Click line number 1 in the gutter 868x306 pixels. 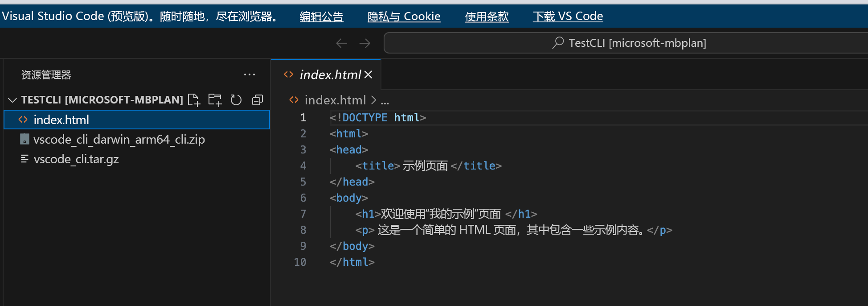pyautogui.click(x=303, y=117)
